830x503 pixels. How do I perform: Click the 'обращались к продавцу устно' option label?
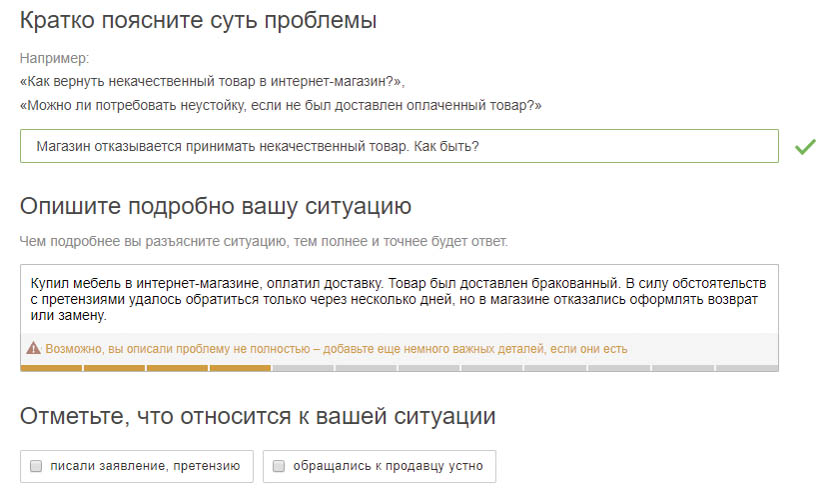pyautogui.click(x=388, y=466)
